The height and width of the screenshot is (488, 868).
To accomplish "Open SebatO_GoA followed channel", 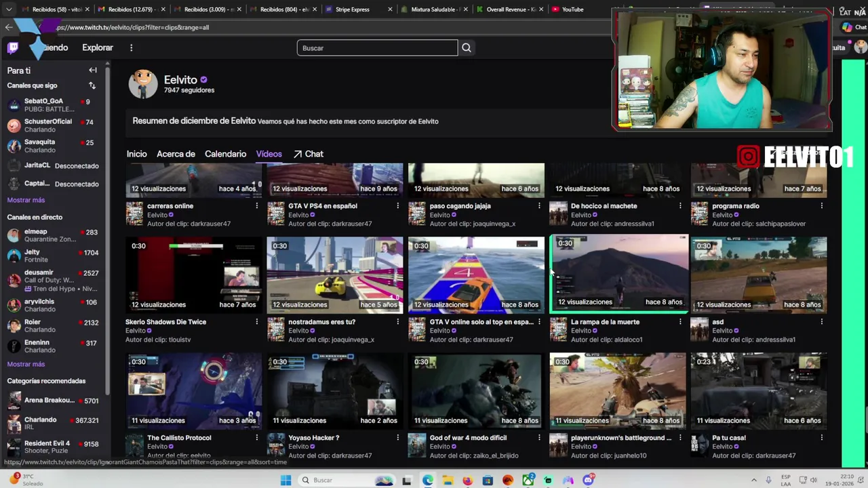I will 53,104.
